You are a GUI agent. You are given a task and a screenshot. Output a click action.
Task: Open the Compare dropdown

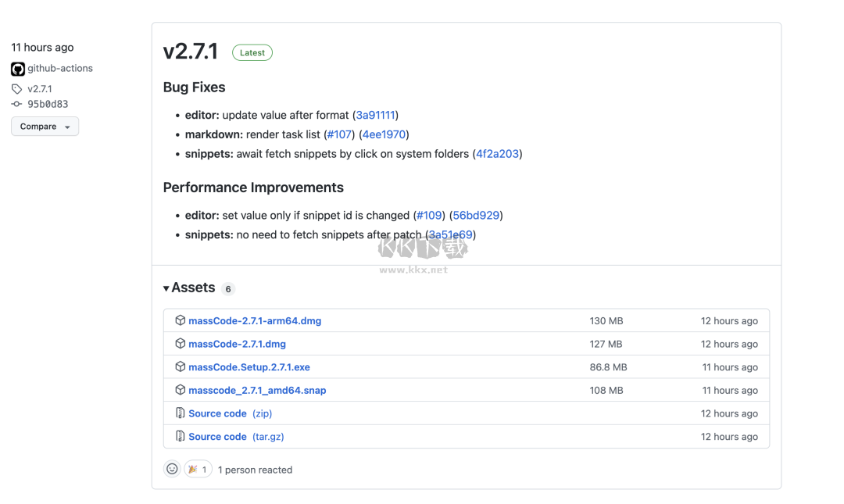click(x=45, y=127)
